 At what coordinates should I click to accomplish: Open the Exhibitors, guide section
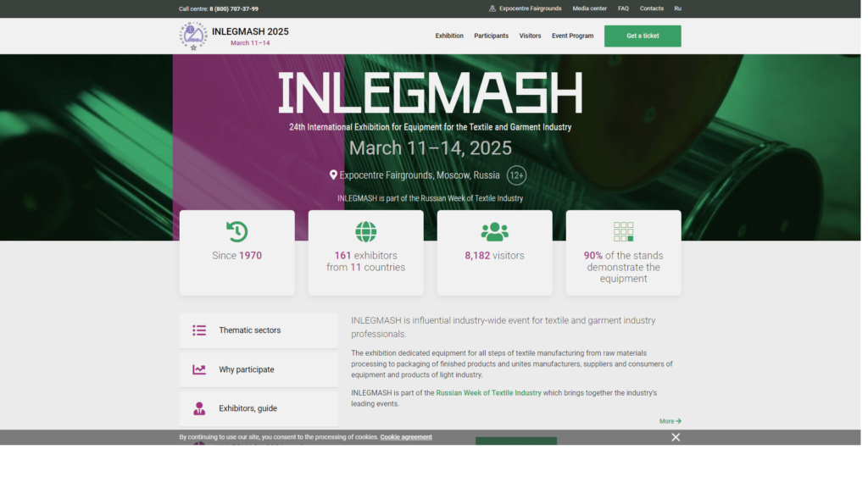258,408
